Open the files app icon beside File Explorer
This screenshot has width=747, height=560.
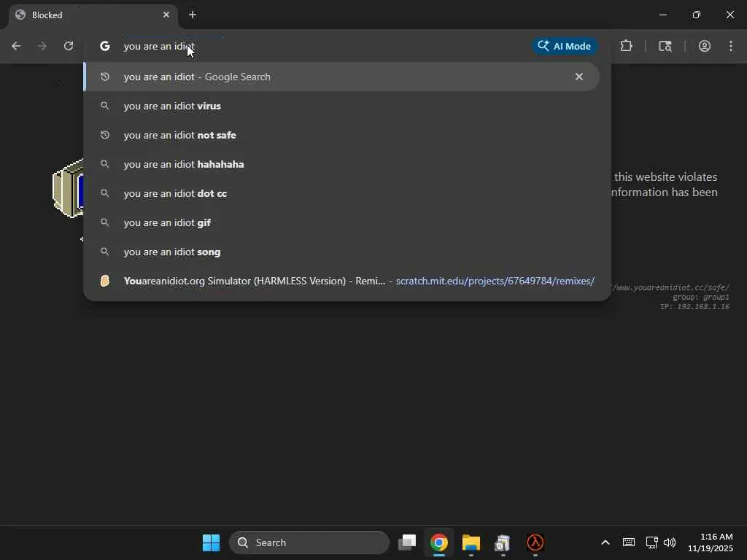[x=503, y=542]
